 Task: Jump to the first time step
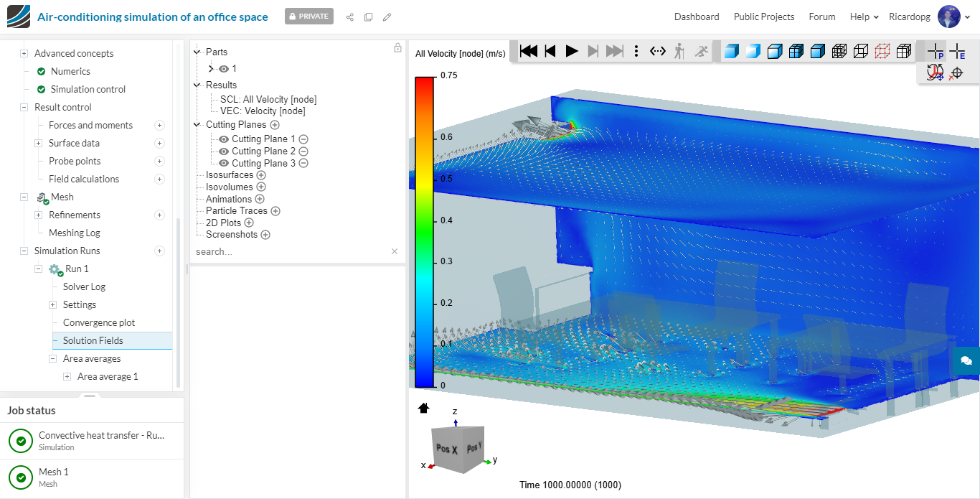[x=529, y=51]
